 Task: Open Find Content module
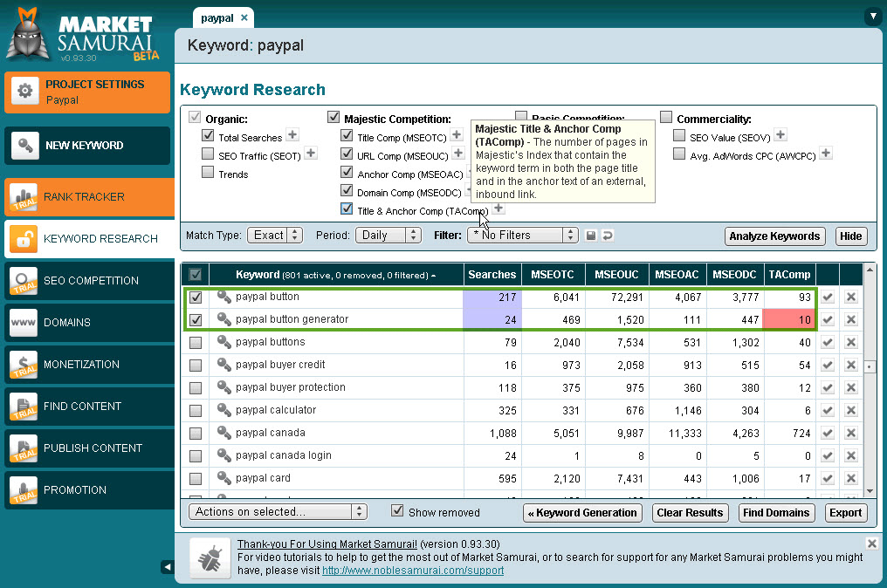coord(89,406)
